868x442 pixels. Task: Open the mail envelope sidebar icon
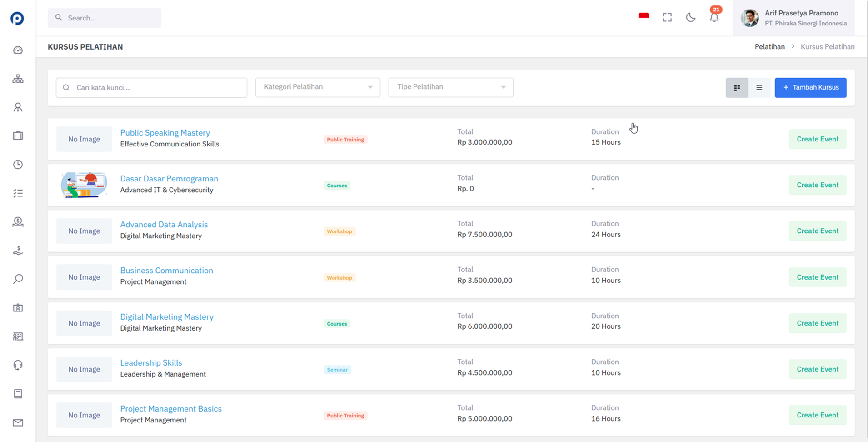18,423
